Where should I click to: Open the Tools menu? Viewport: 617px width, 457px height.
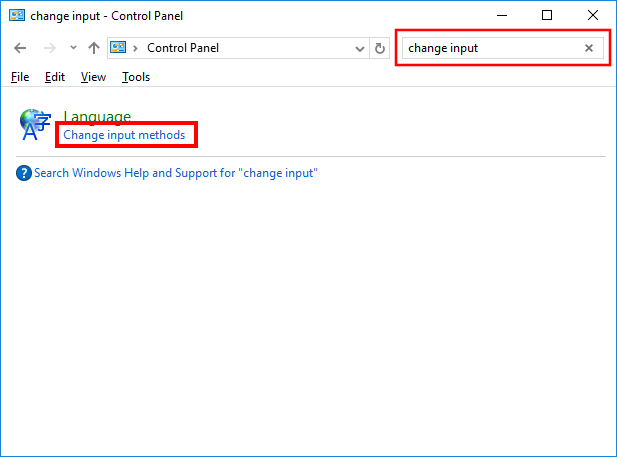(136, 77)
